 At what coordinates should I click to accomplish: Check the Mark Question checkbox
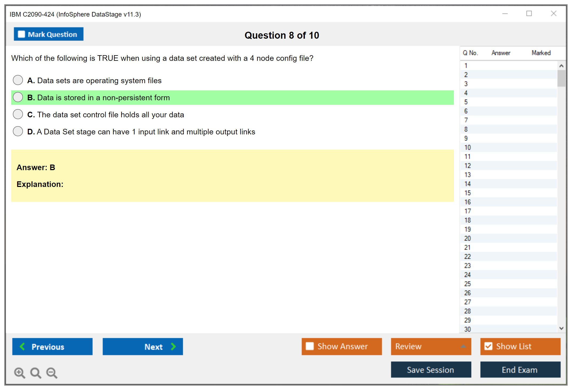click(x=21, y=34)
